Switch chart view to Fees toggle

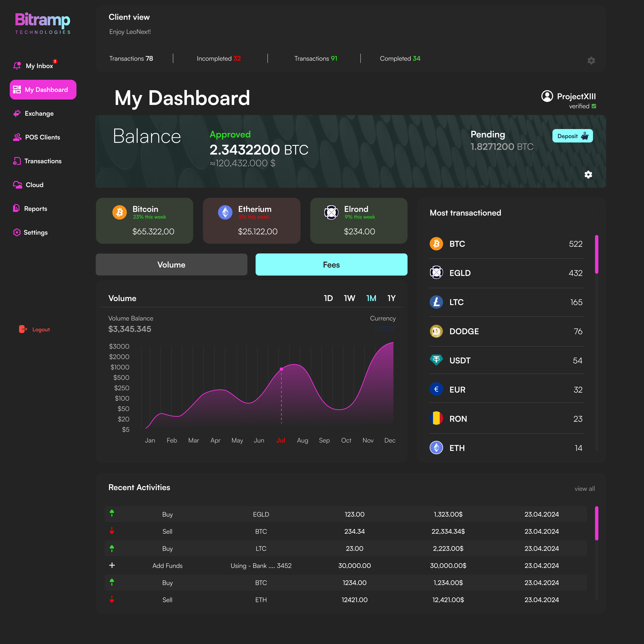tap(331, 265)
